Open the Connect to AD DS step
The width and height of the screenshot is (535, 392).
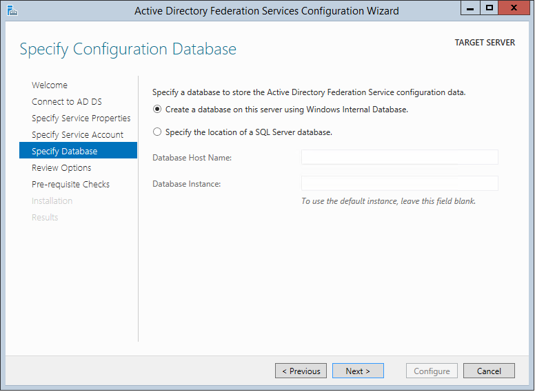pyautogui.click(x=67, y=102)
